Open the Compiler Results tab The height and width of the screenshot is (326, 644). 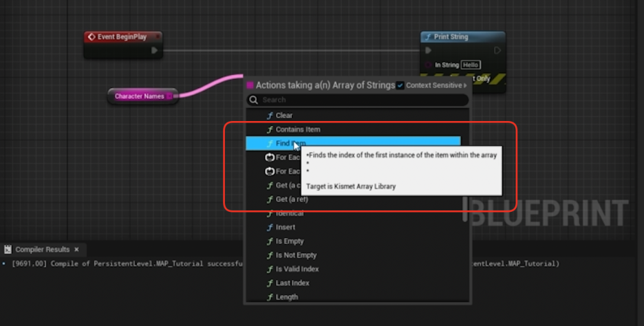click(42, 250)
